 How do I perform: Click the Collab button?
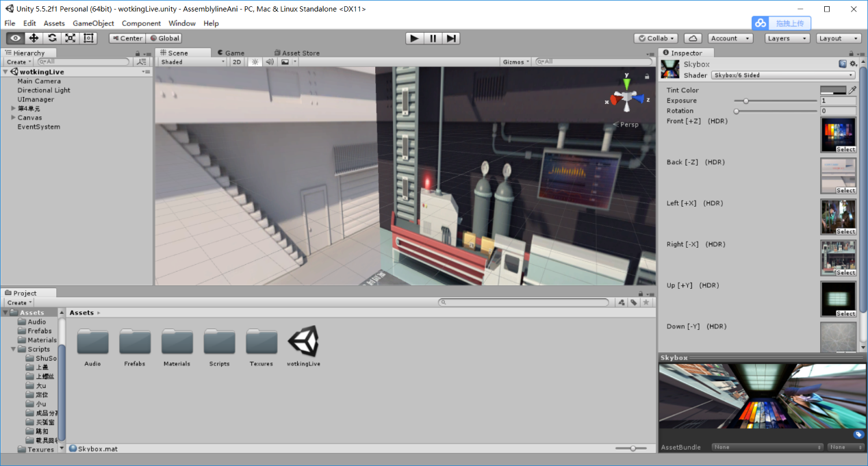click(656, 38)
